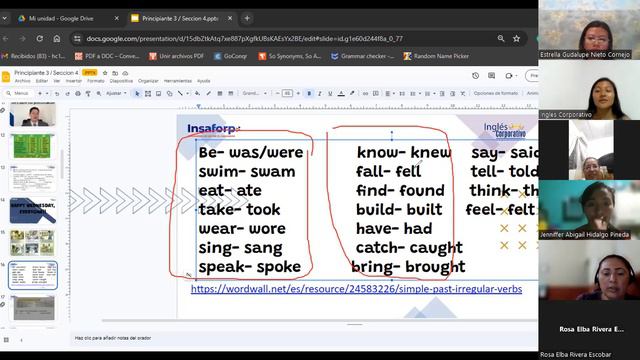Click the camera video call icon
The height and width of the screenshot is (360, 640).
click(x=509, y=76)
